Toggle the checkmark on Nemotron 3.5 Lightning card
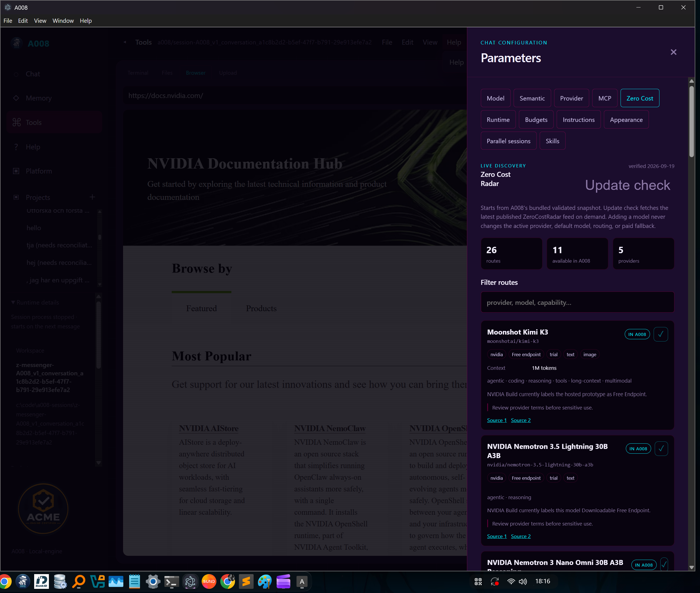Image resolution: width=700 pixels, height=593 pixels. pos(661,448)
